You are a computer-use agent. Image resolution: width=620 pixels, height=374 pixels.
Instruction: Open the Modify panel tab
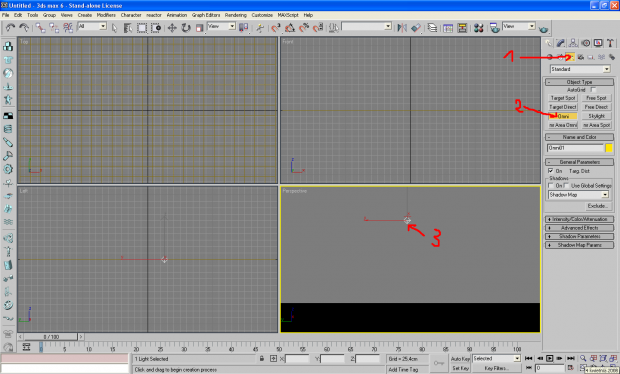coord(560,43)
